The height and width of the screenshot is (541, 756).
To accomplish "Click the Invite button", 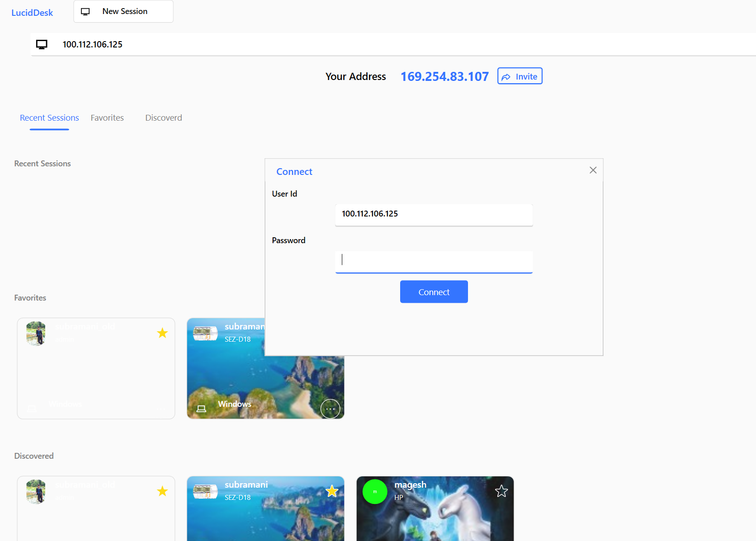I will point(520,76).
